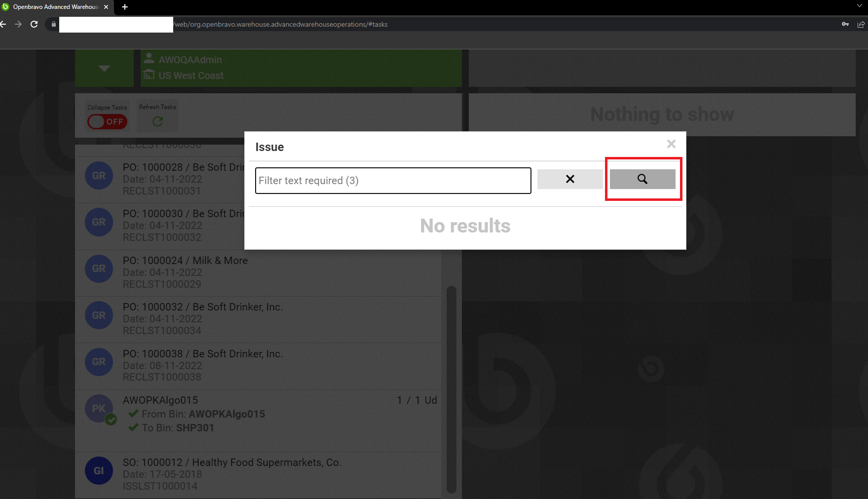Open the saved passwords key icon
868x499 pixels.
point(845,24)
